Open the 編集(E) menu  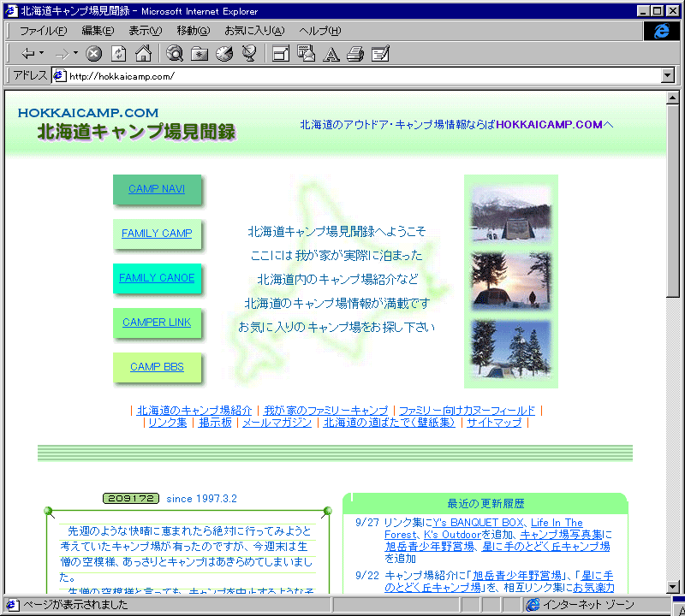[x=98, y=31]
